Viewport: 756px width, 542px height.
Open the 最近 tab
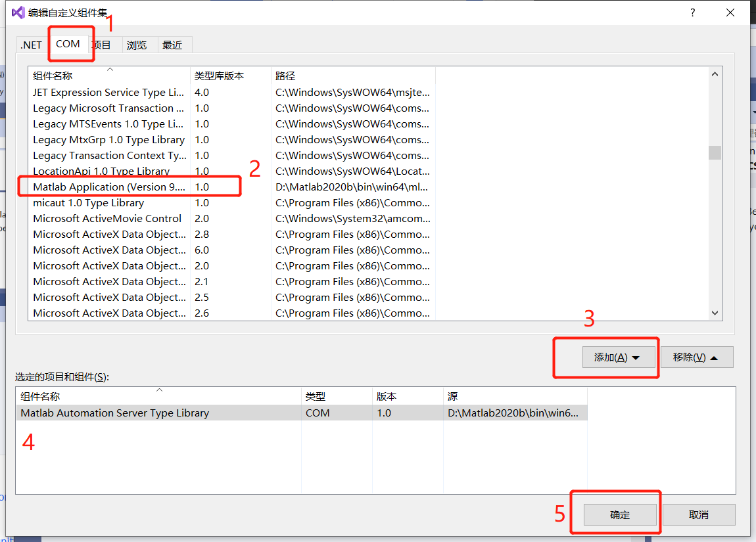(172, 45)
